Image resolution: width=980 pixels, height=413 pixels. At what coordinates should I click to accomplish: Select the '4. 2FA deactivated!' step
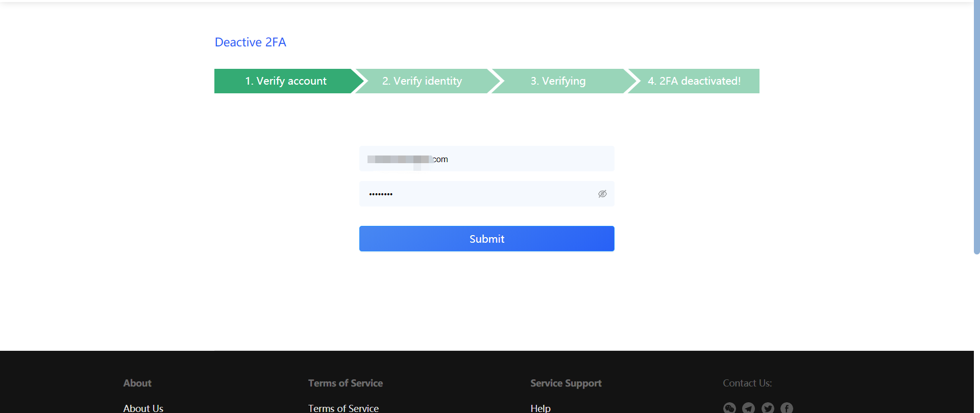(x=694, y=81)
